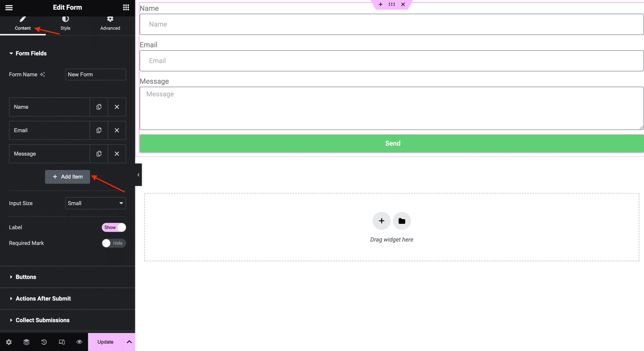Click the Add Template folder button
644x351 pixels.
tap(402, 221)
